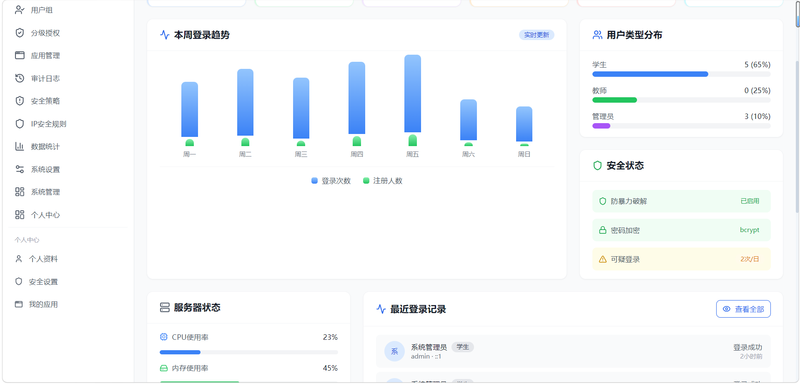The image size is (800, 384).
Task: Click the 2小时前 timestamp
Action: (752, 356)
